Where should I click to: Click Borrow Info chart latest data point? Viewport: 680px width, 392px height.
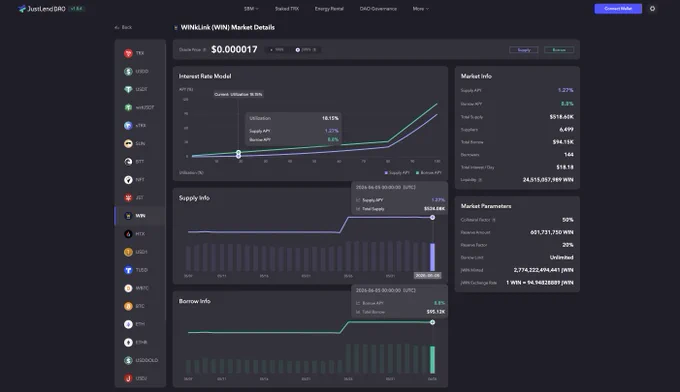432,322
